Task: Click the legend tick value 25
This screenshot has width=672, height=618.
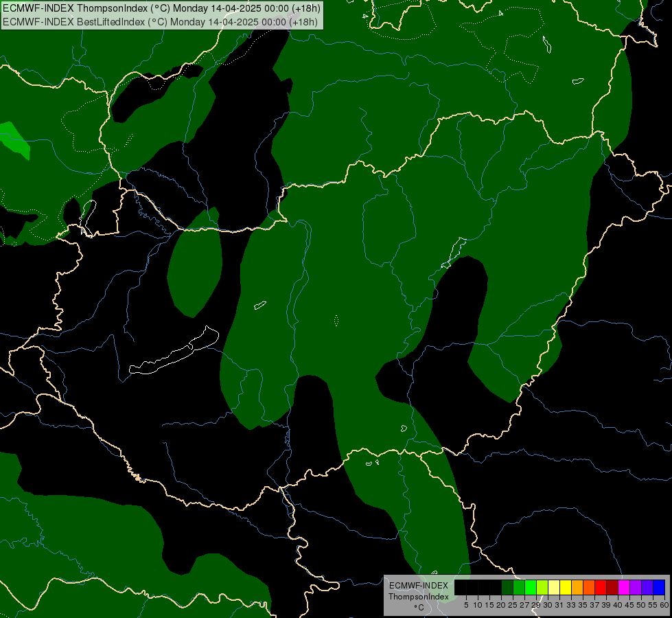Action: pyautogui.click(x=513, y=605)
